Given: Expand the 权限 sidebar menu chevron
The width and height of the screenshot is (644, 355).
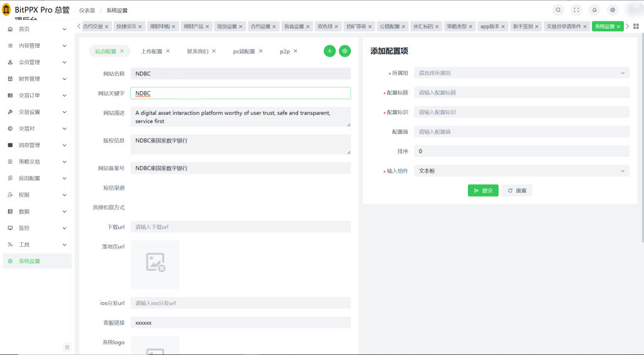Looking at the screenshot, I should coord(65,195).
